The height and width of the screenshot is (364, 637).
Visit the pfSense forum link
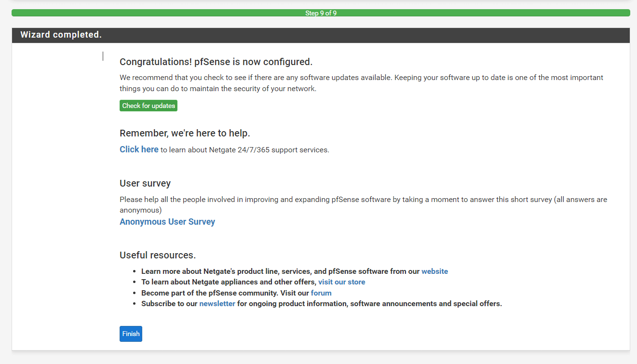tap(321, 293)
